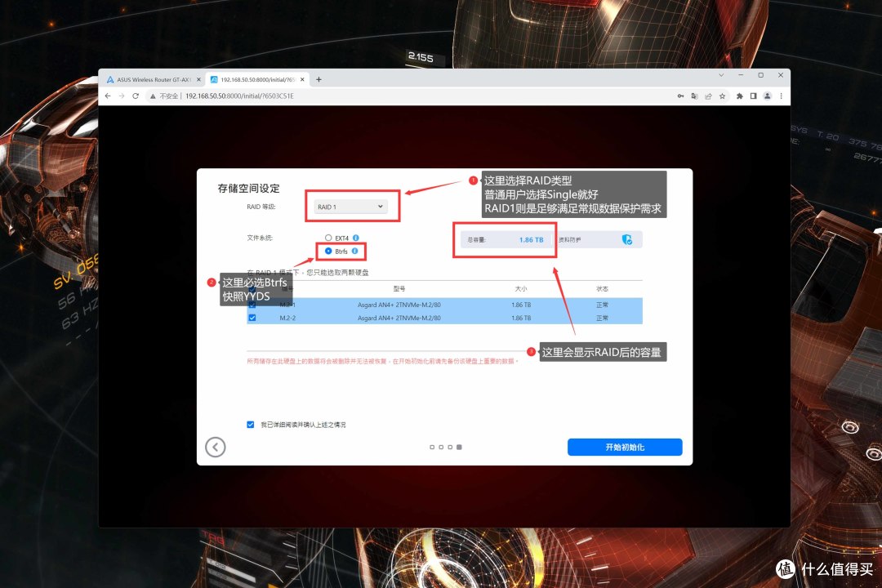
Task: Click the not-secure warning triangle icon
Action: 153,96
